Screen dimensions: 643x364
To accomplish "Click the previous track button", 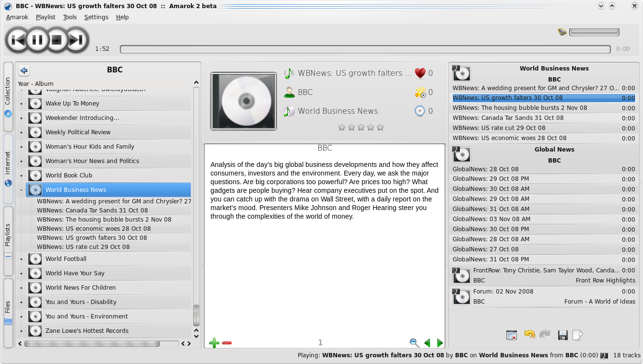I will point(18,40).
